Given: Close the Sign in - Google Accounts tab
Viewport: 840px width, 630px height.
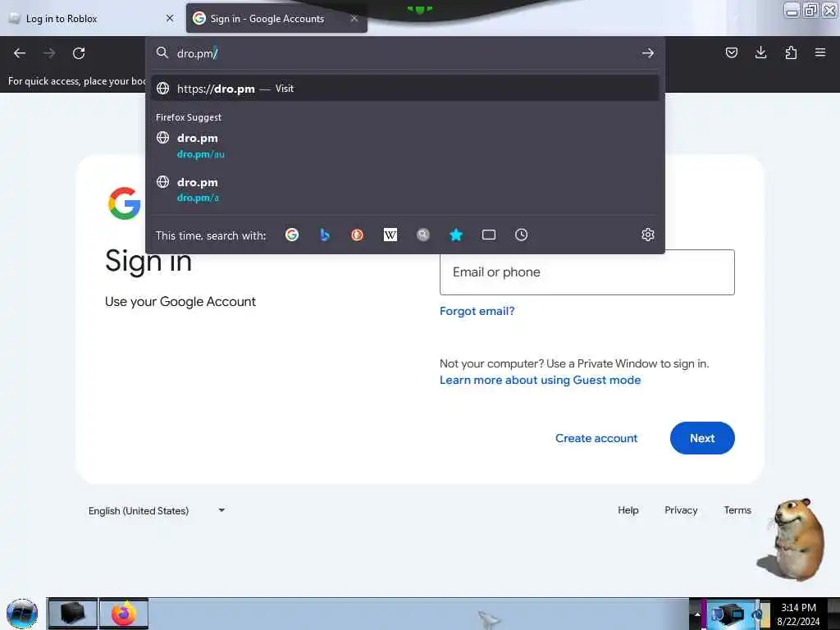Looking at the screenshot, I should [x=354, y=18].
